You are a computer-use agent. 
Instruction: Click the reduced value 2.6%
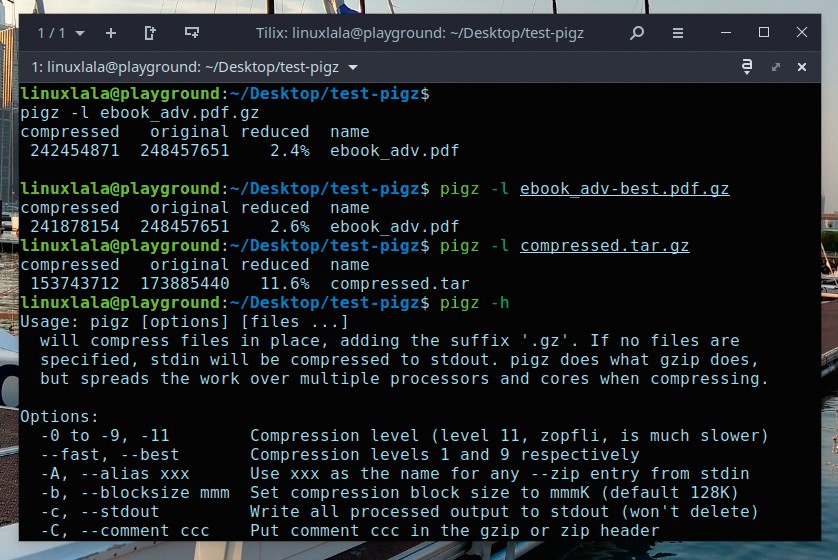coord(290,227)
